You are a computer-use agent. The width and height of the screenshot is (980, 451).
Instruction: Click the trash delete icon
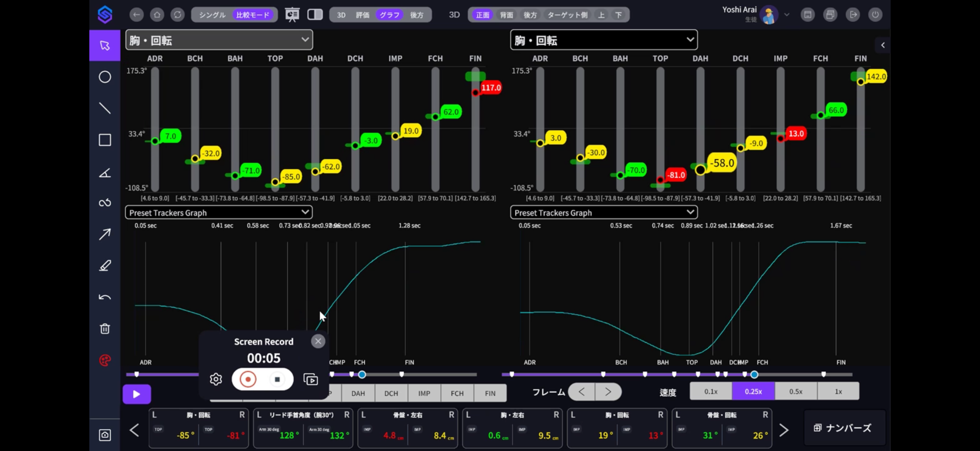pos(105,328)
